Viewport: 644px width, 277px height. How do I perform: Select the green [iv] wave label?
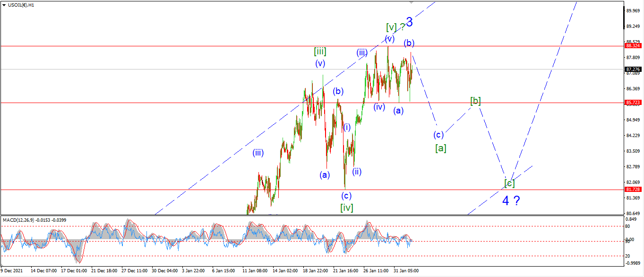346,207
